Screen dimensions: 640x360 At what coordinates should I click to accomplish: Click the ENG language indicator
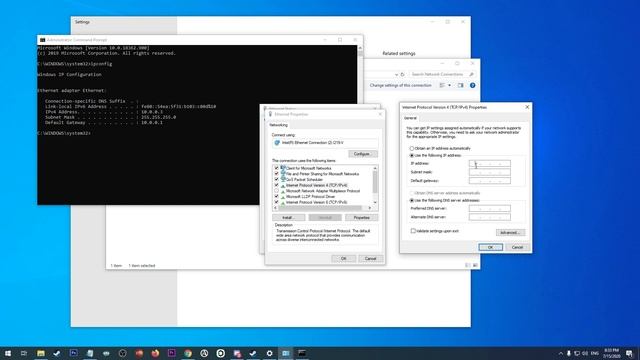tap(595, 353)
